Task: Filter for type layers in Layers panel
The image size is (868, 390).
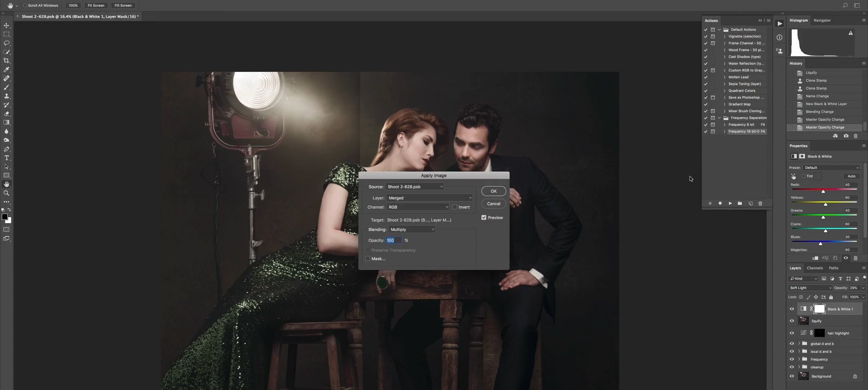Action: click(x=840, y=279)
